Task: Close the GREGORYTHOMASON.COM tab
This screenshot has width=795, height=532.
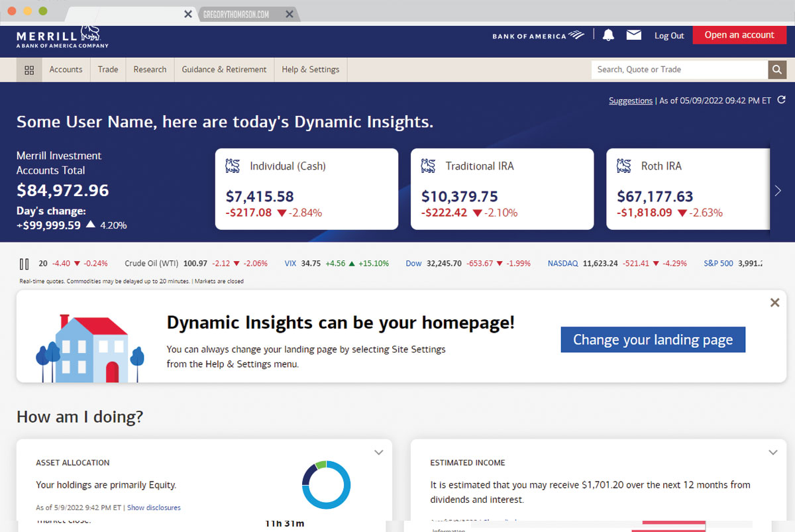Action: click(289, 14)
